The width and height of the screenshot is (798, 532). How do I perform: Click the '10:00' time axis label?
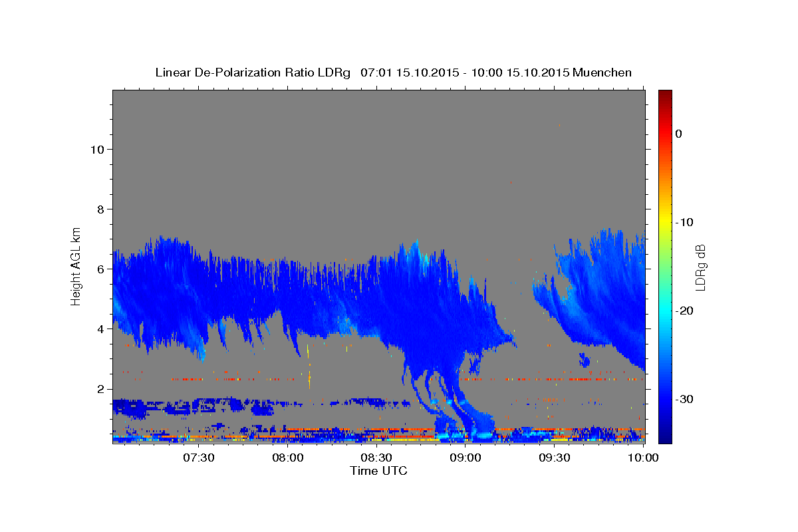644,458
